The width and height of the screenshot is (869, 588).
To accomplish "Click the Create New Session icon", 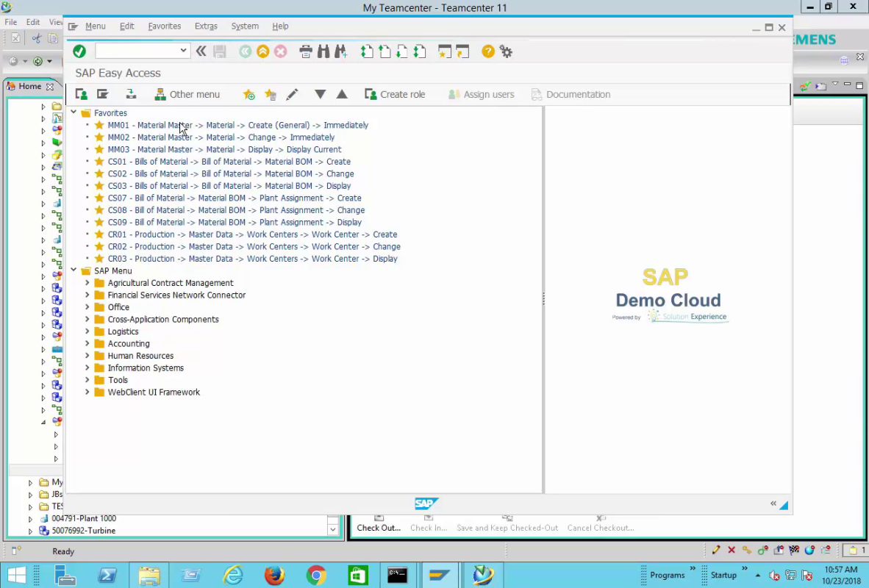I will [445, 51].
